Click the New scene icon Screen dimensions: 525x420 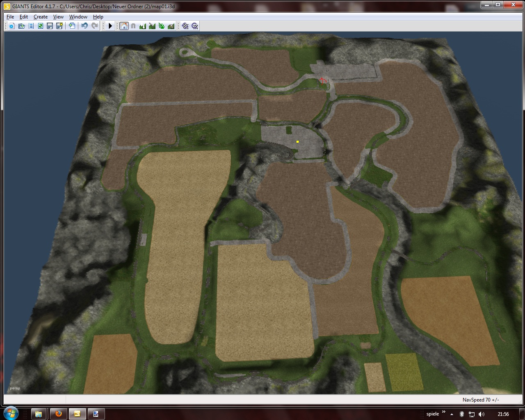[11, 26]
